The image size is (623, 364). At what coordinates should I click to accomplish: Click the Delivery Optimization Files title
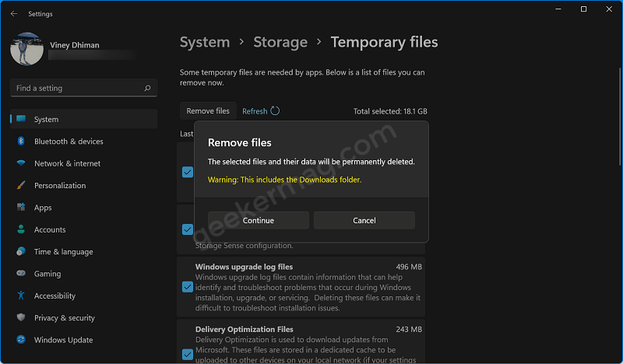coord(245,329)
